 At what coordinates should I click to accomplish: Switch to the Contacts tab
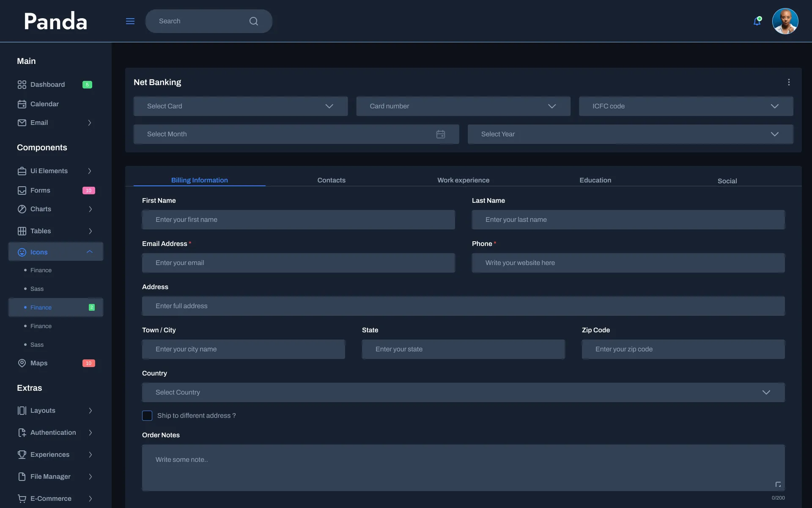[x=331, y=180]
